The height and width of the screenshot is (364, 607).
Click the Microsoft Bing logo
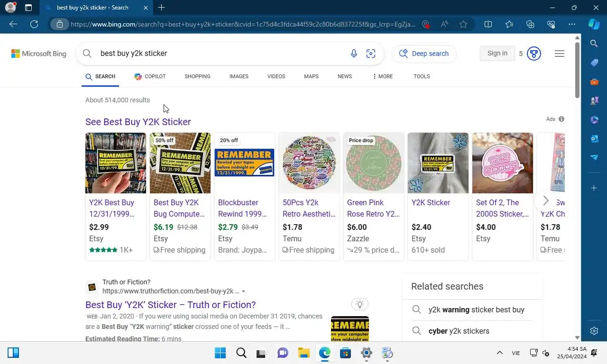click(x=39, y=54)
